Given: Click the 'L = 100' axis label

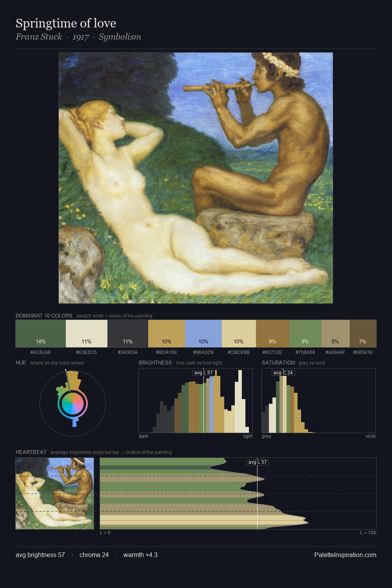Looking at the screenshot, I should click(368, 533).
